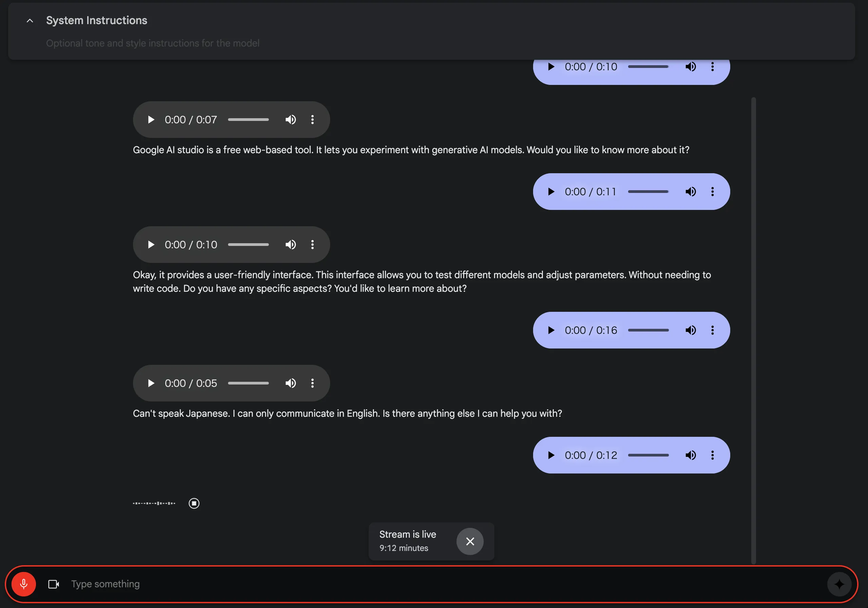The width and height of the screenshot is (868, 608).
Task: Collapse the System Instructions panel
Action: click(x=30, y=21)
